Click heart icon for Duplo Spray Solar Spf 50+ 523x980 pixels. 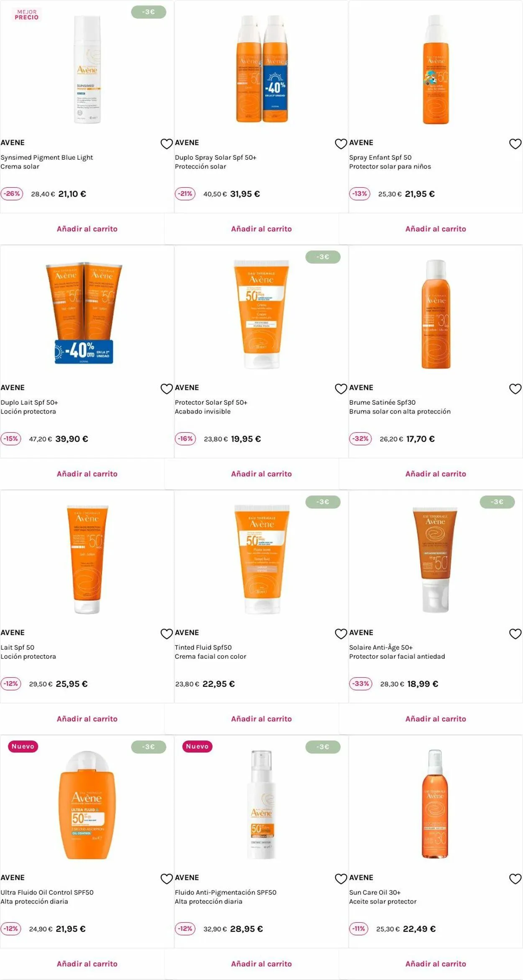click(x=341, y=144)
